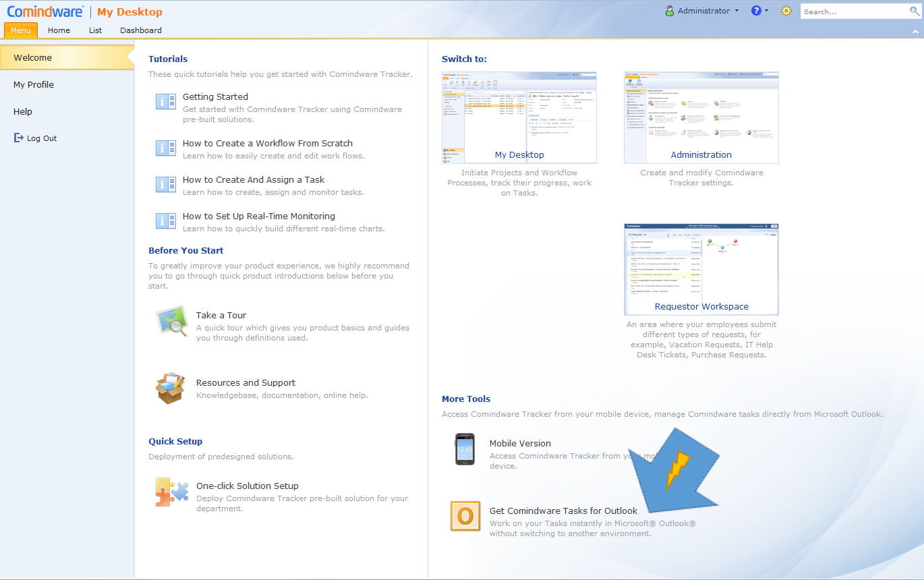Open How to Set Up Real-Time Monitoring
This screenshot has width=924, height=580.
tap(259, 216)
